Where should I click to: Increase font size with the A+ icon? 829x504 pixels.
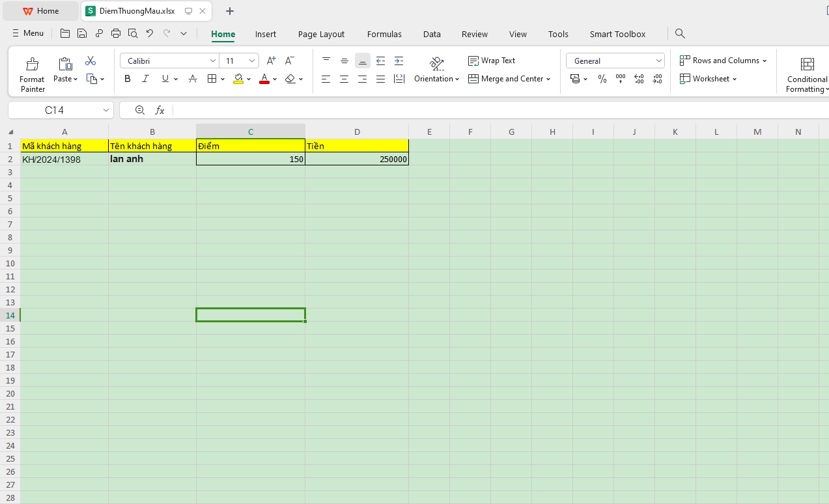[272, 61]
